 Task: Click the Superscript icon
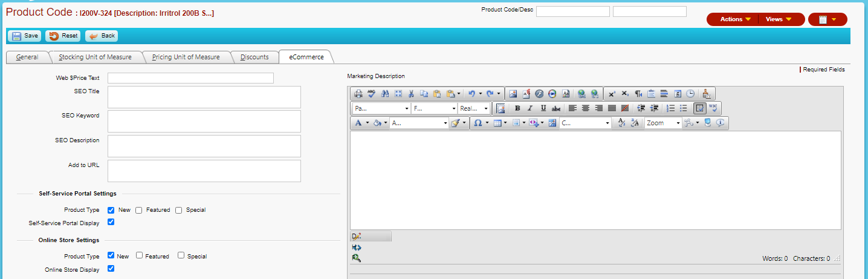[x=612, y=94]
